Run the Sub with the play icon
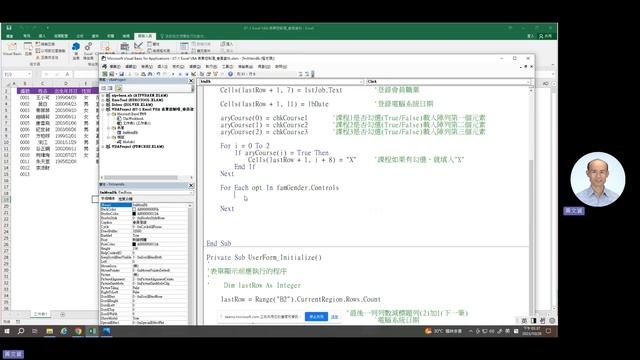 coord(173,74)
